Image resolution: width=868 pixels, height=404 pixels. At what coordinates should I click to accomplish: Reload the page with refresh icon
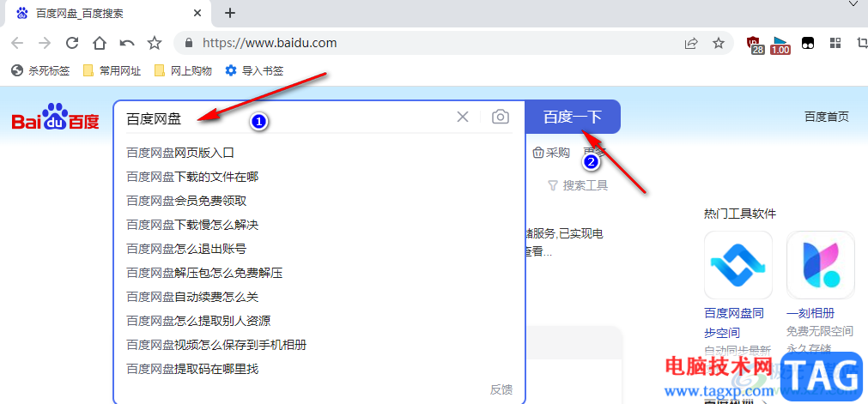[72, 43]
